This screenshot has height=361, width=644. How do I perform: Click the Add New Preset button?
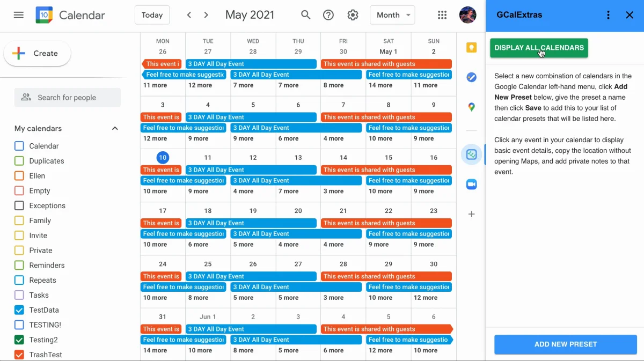[x=566, y=344]
